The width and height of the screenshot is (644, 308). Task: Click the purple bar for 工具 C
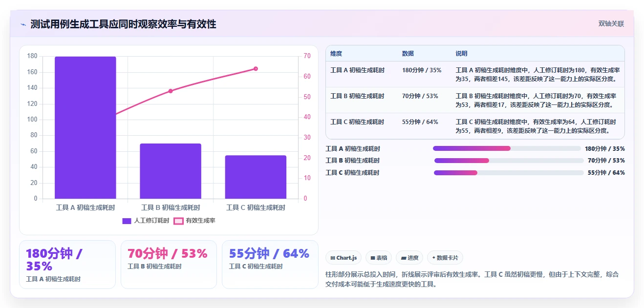tap(256, 177)
